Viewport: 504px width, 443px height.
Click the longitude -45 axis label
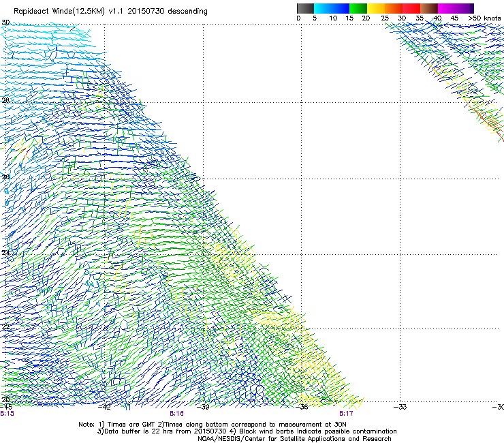(6, 407)
